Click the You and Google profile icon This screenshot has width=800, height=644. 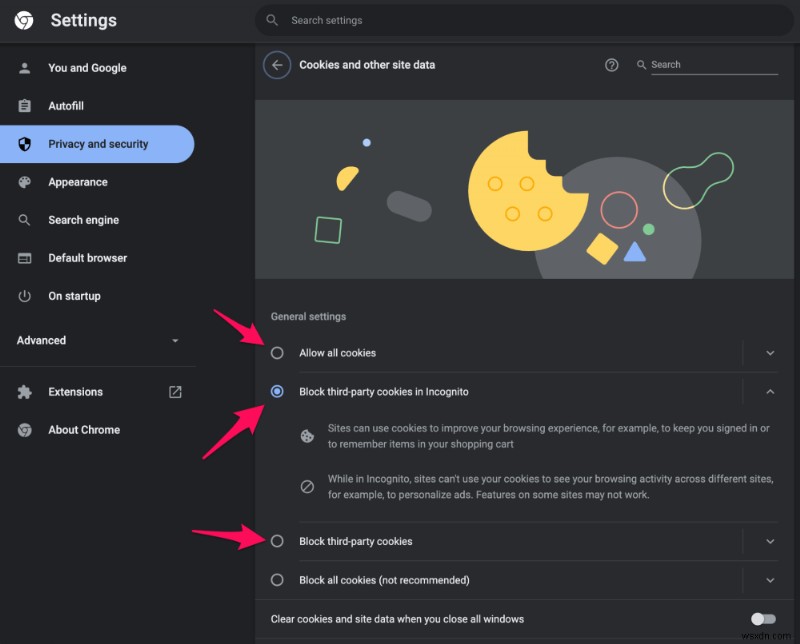23,67
